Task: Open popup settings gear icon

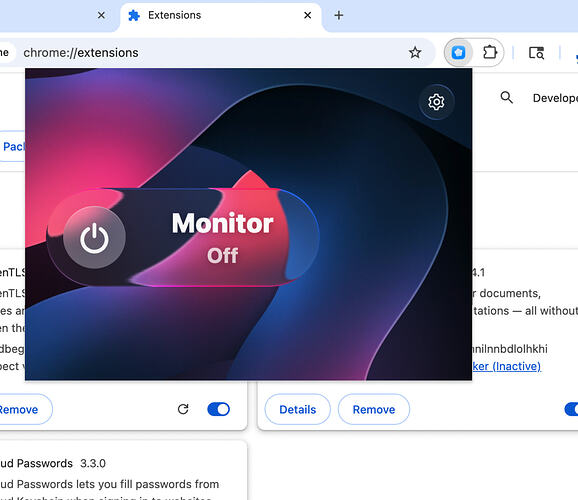Action: [x=436, y=102]
